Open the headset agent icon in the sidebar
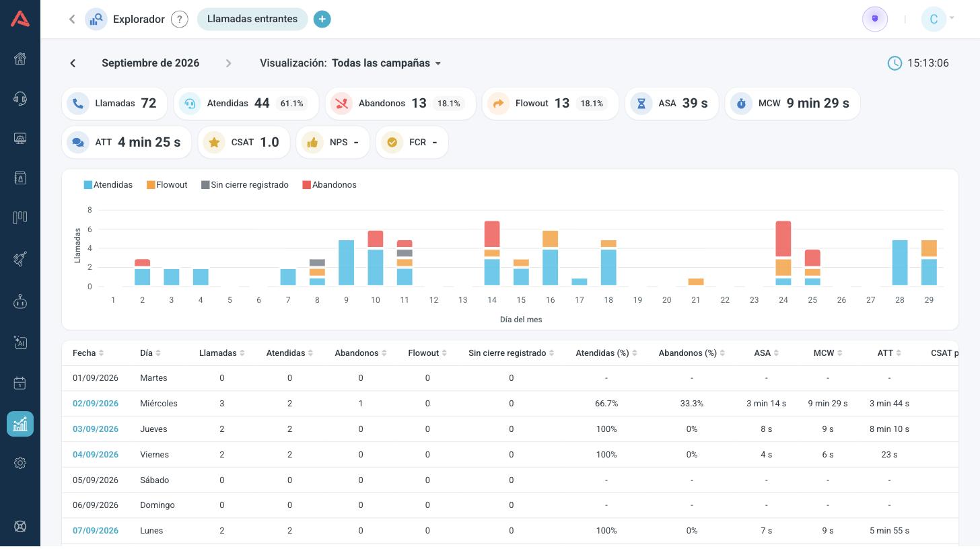 (20, 98)
